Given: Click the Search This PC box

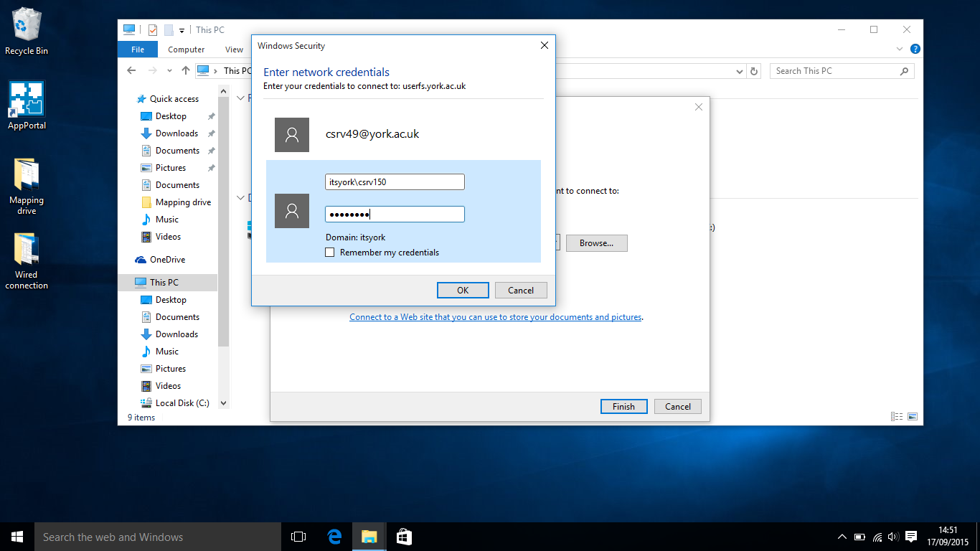Looking at the screenshot, I should tap(843, 71).
